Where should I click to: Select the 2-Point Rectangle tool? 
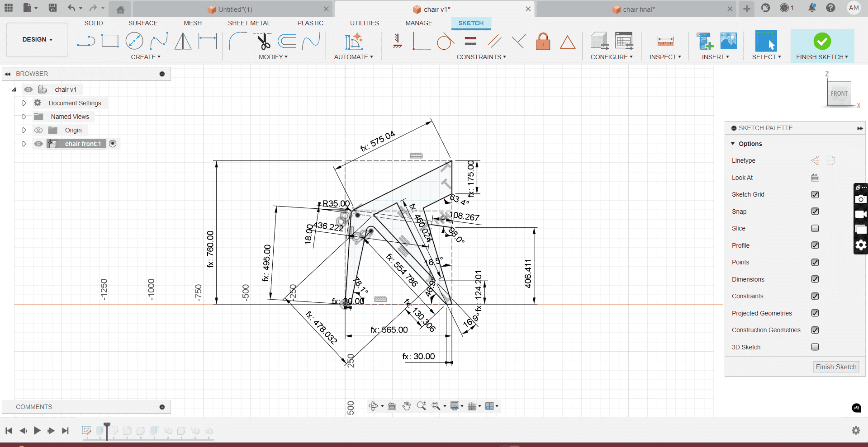[x=110, y=41]
